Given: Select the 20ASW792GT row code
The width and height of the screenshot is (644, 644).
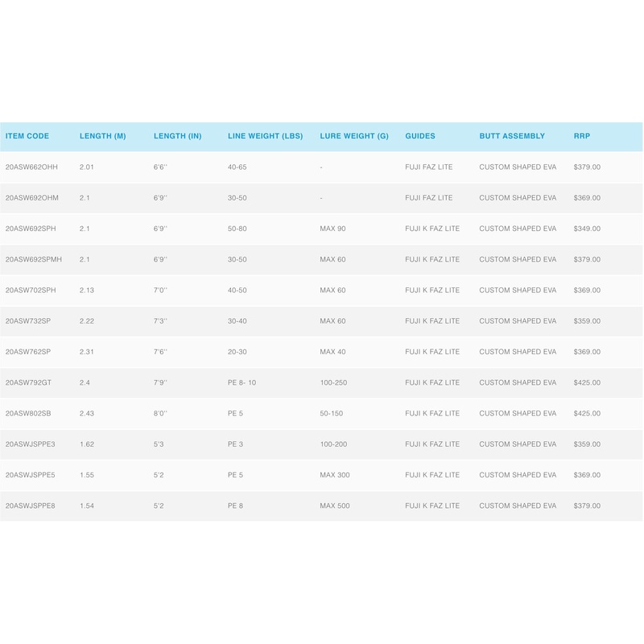Looking at the screenshot, I should (x=30, y=382).
